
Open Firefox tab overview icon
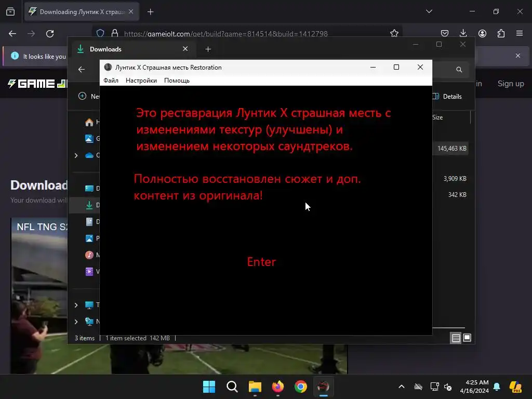pyautogui.click(x=10, y=12)
